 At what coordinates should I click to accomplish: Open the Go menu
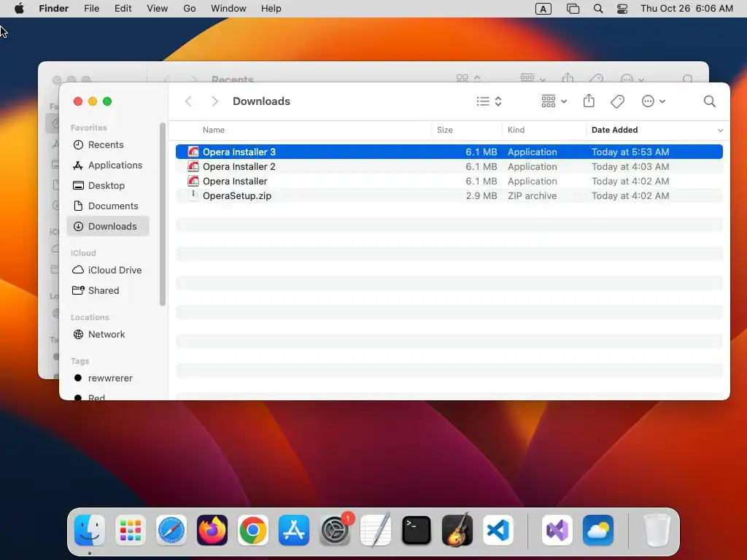click(190, 9)
